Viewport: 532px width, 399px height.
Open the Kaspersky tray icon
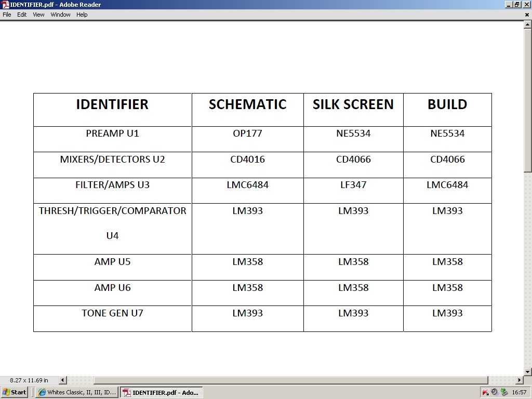pos(486,392)
